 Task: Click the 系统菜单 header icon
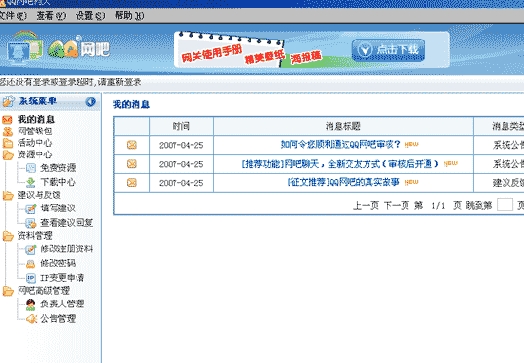[8, 102]
